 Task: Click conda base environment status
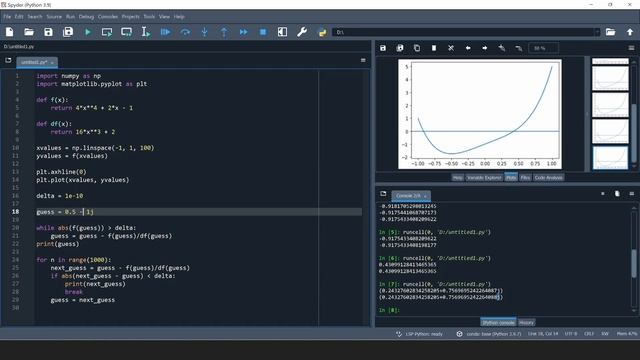[x=489, y=334]
